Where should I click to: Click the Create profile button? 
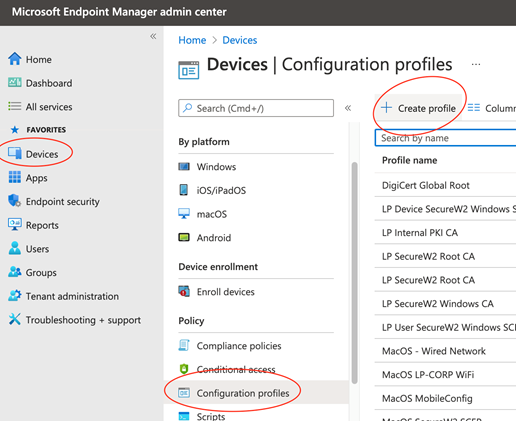coord(418,108)
